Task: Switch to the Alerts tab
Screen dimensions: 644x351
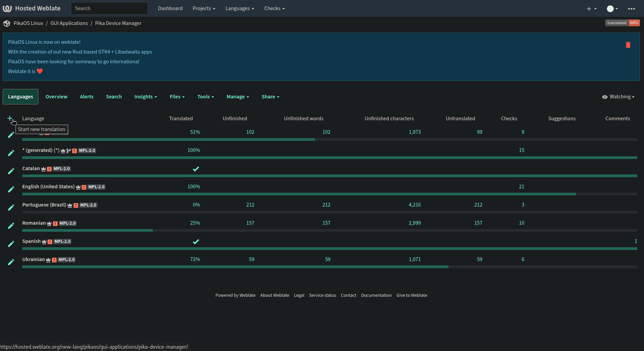Action: pyautogui.click(x=87, y=97)
